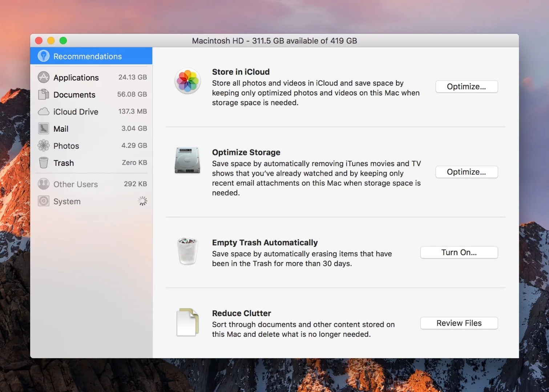The width and height of the screenshot is (549, 392).
Task: Click Optimize for Store in iCloud
Action: coord(467,86)
